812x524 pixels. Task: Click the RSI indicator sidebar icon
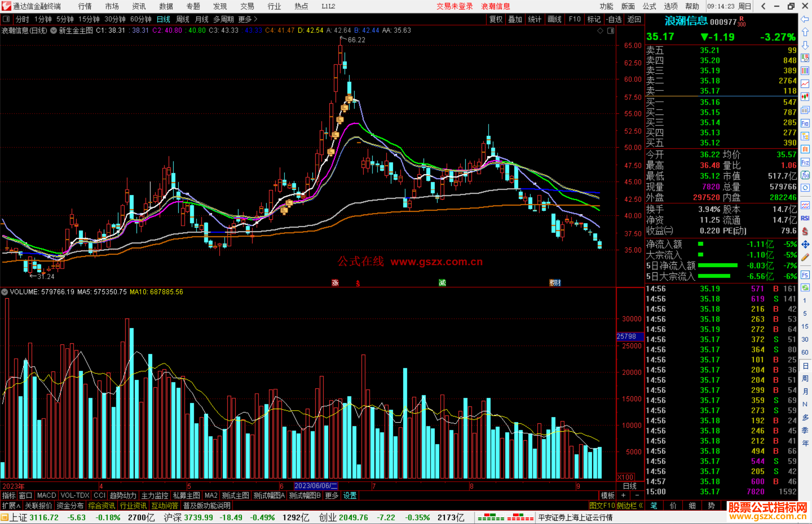point(805,218)
